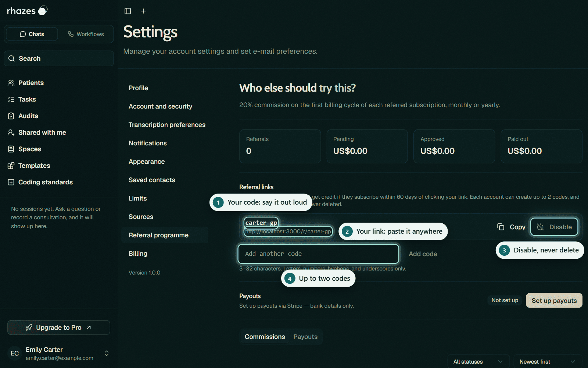The image size is (588, 368).
Task: Open Saved contacts settings
Action: [165, 180]
